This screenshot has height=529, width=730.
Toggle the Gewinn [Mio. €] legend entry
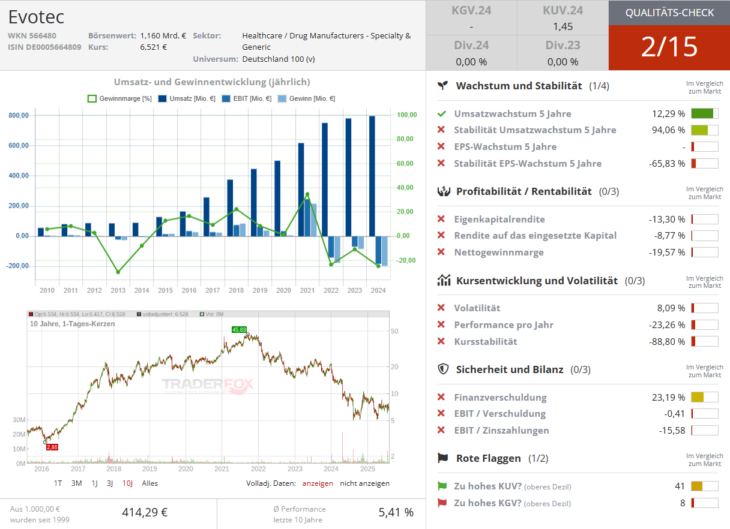[306, 99]
